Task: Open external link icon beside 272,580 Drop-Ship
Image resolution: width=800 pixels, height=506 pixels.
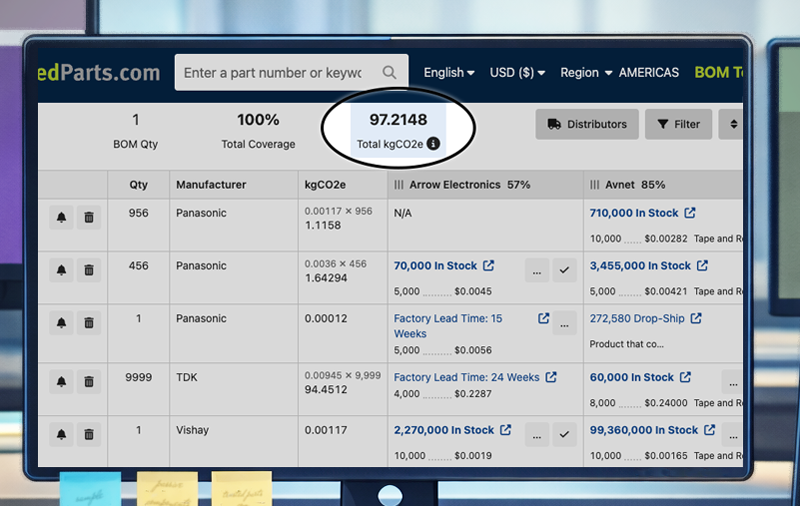Action: pos(696,318)
